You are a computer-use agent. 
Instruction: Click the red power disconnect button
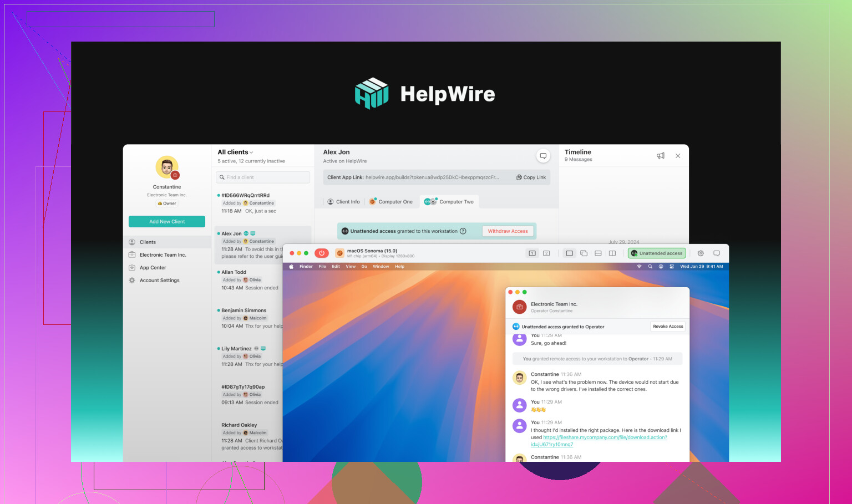[x=322, y=253]
